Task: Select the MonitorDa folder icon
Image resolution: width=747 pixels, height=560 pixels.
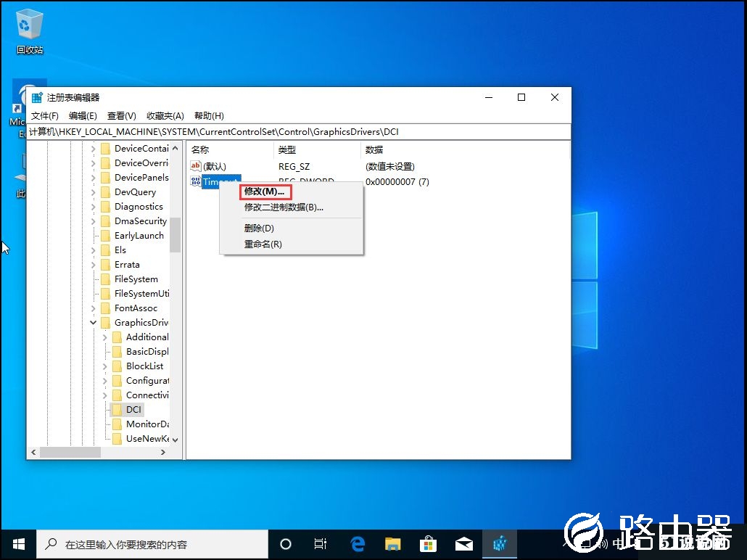Action: pyautogui.click(x=117, y=424)
